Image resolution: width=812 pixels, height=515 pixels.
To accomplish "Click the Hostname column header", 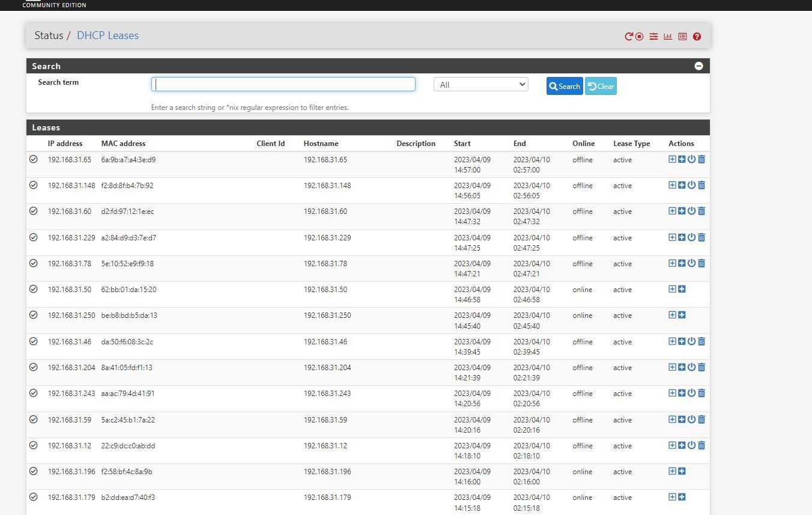I will 321,144.
